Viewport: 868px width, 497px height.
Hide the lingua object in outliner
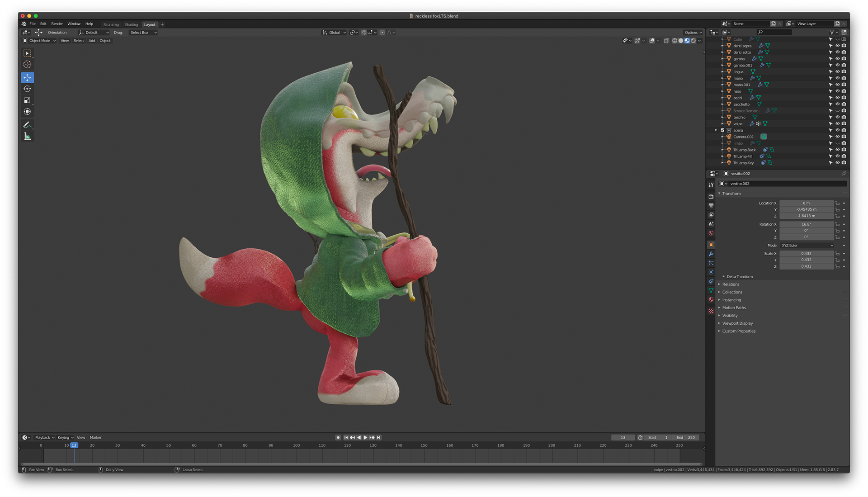[837, 72]
